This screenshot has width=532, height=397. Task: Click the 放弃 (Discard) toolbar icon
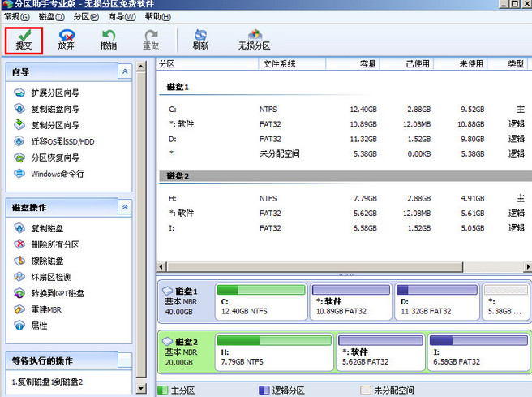pos(66,41)
